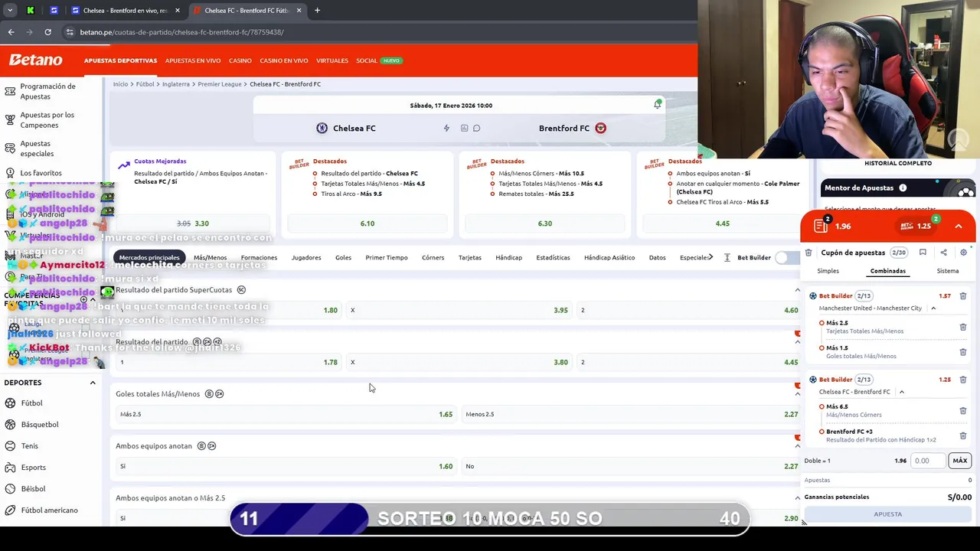Click the browser address bar
Viewport: 980px width, 551px height.
[375, 32]
